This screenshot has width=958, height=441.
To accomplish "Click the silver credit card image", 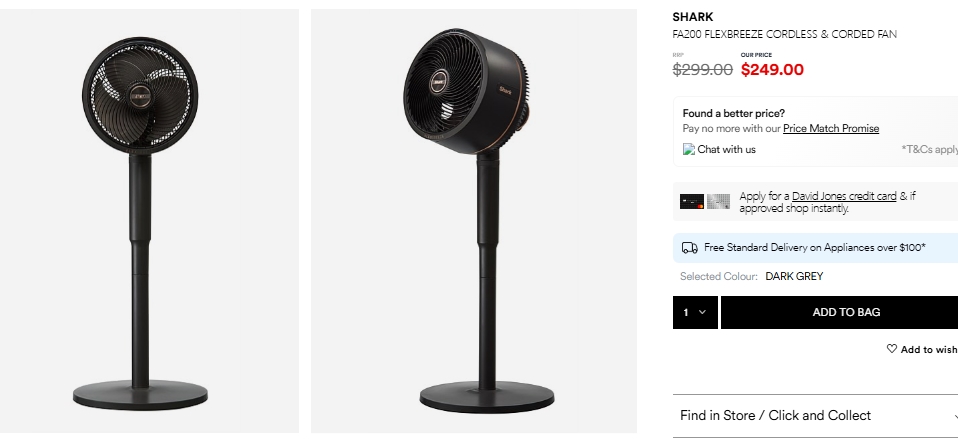I will [x=718, y=201].
